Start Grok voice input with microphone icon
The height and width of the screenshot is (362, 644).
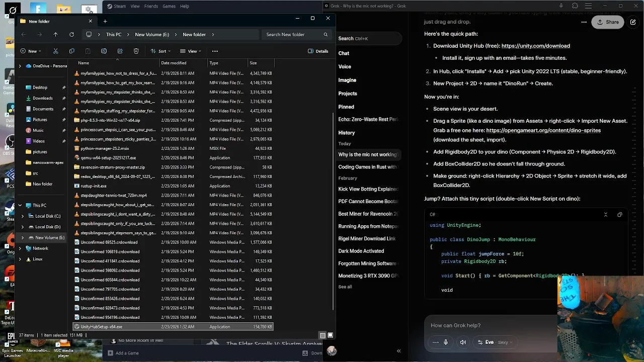point(446,342)
